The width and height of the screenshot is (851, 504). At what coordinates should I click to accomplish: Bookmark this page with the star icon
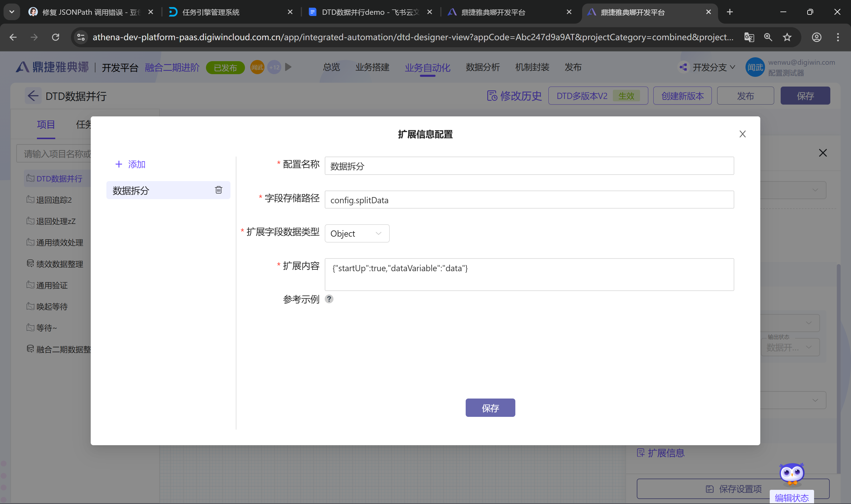[787, 37]
